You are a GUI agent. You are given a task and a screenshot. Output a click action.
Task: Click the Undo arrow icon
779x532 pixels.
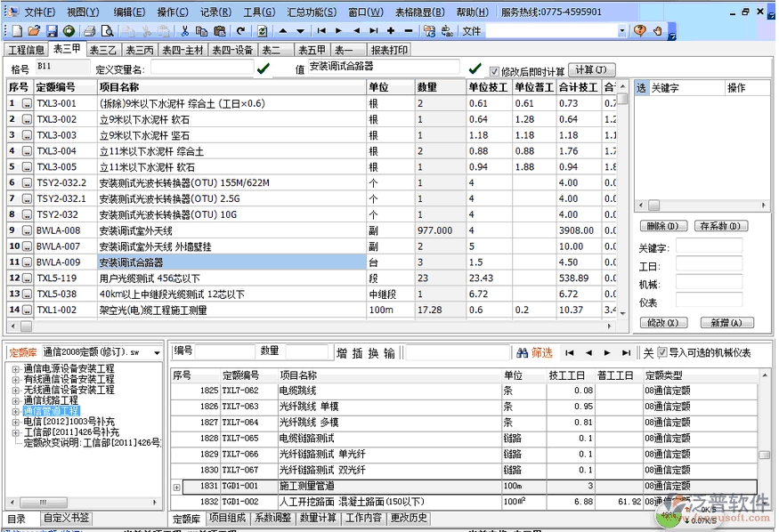[x=240, y=31]
